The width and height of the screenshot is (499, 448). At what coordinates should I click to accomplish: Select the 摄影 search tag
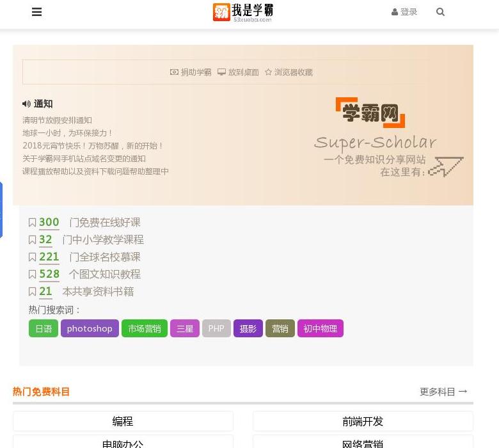point(248,328)
